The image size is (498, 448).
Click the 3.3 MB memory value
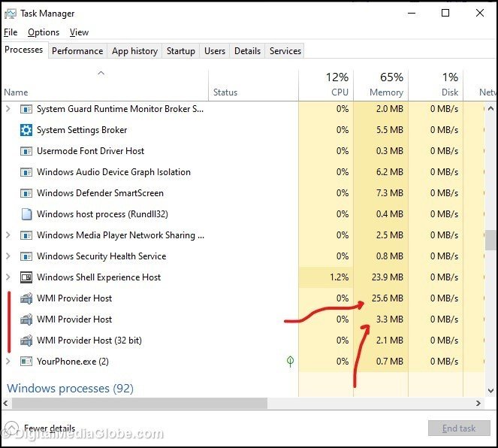coord(390,319)
